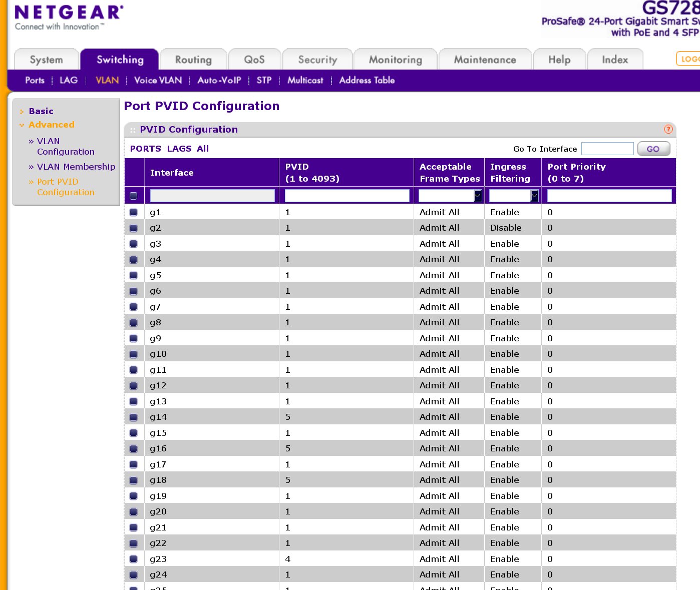Tick the g23 interface checkbox
This screenshot has width=700, height=590.
[x=134, y=559]
